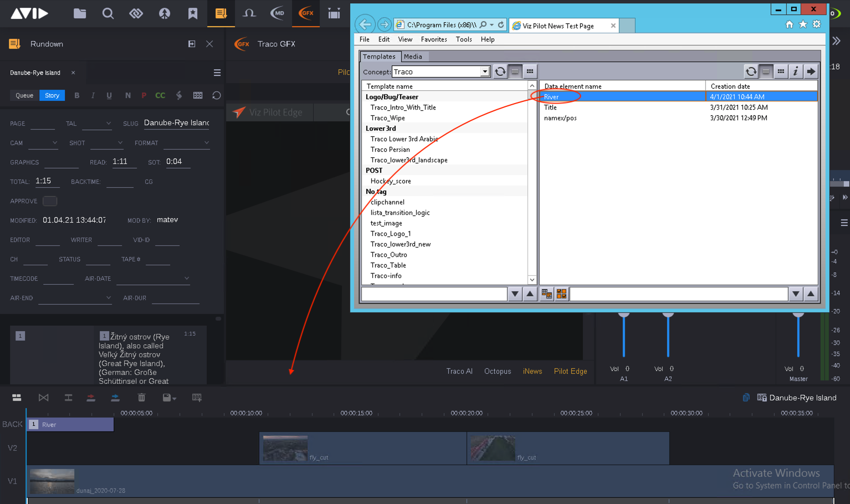The height and width of the screenshot is (504, 850).
Task: Dock the Rundown panel with arrow icon
Action: pos(192,44)
